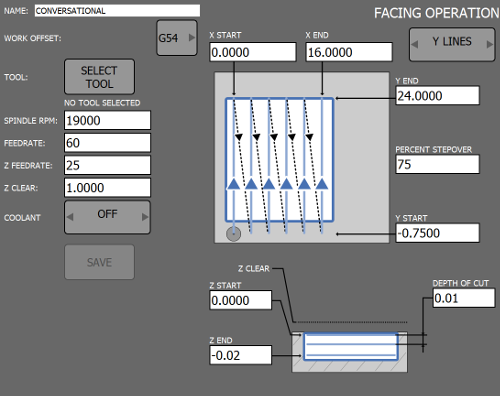Click left arrow on Y LINES selector

click(415, 44)
